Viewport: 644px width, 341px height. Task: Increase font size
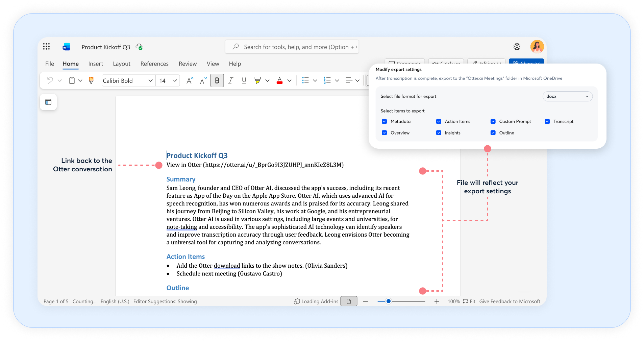pyautogui.click(x=190, y=80)
